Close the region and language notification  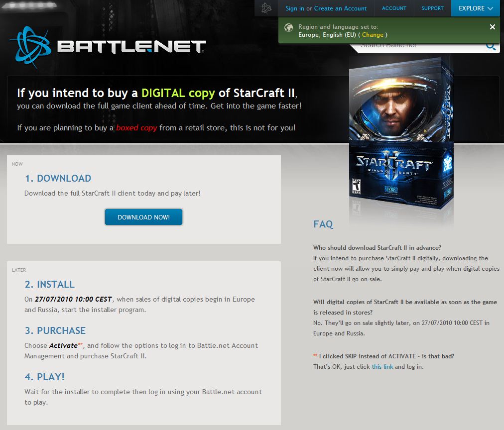[492, 27]
